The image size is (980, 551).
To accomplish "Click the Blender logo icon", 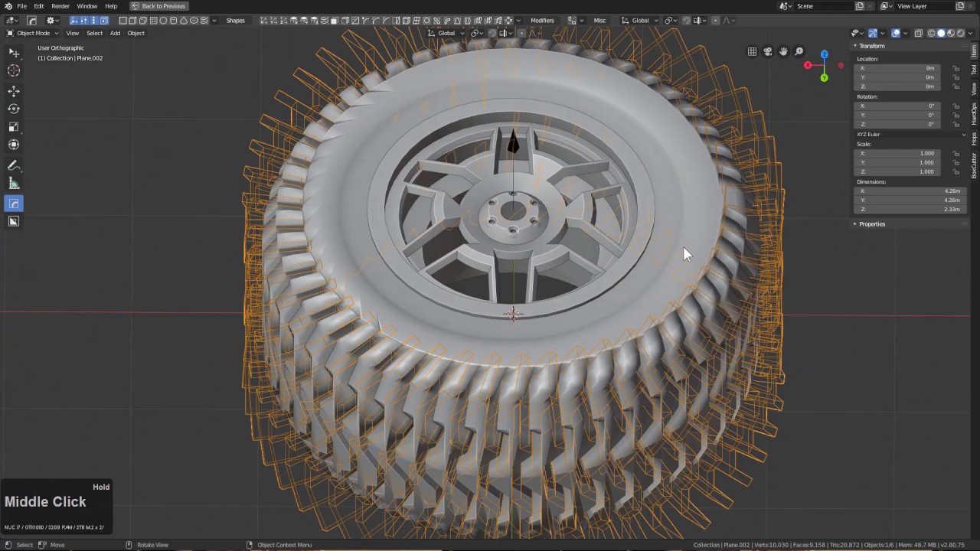I will point(8,6).
